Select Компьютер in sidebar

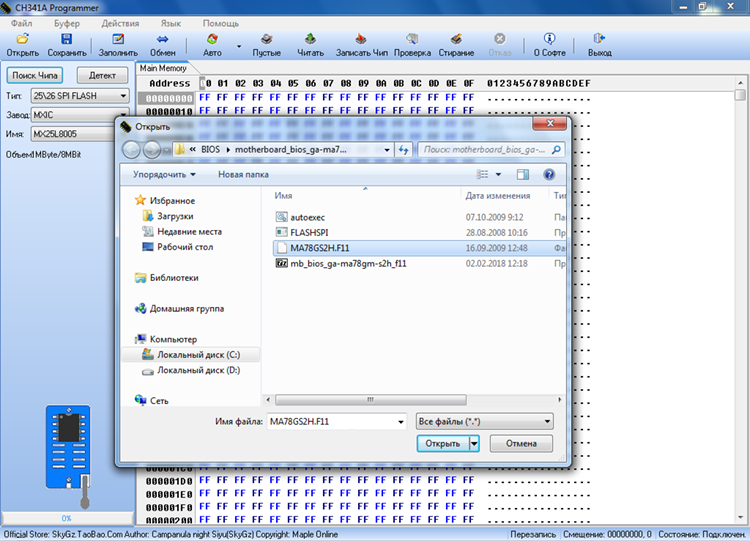pyautogui.click(x=173, y=339)
